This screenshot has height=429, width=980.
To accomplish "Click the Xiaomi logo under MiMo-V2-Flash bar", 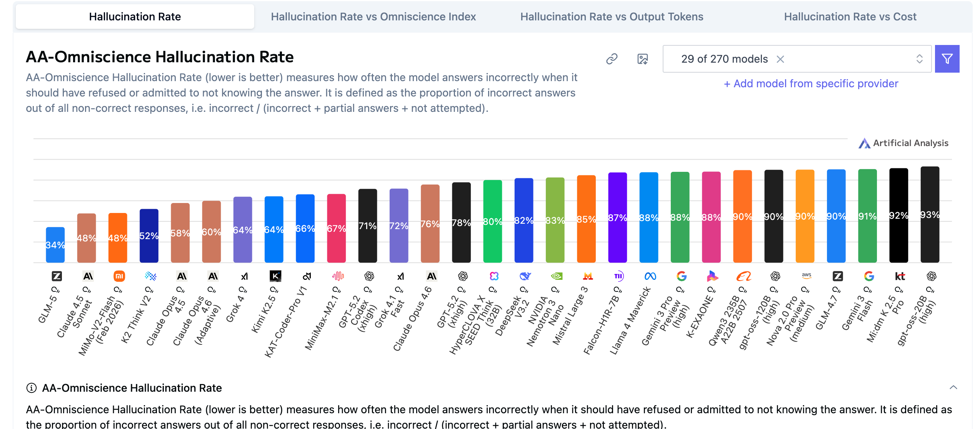I will 119,276.
